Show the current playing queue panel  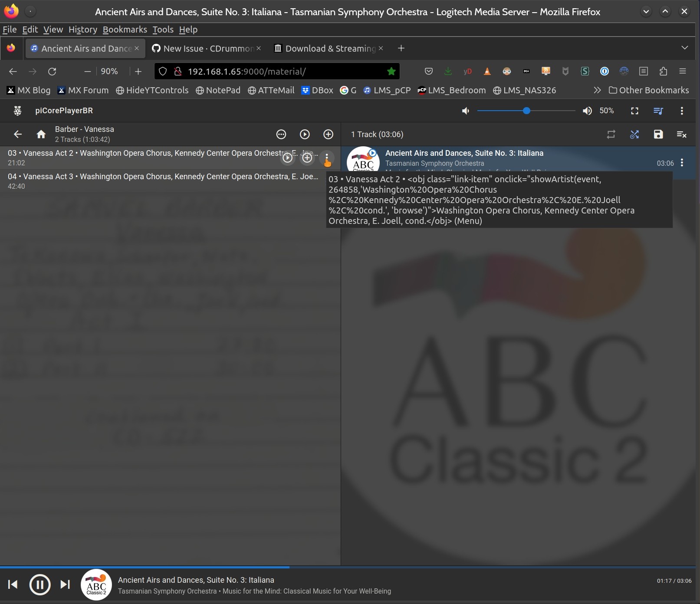click(658, 111)
